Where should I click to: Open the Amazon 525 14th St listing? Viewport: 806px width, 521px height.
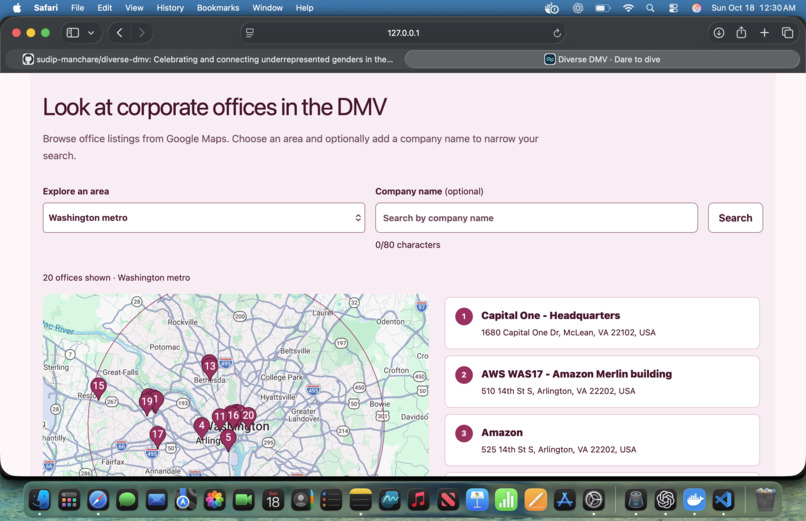click(602, 440)
